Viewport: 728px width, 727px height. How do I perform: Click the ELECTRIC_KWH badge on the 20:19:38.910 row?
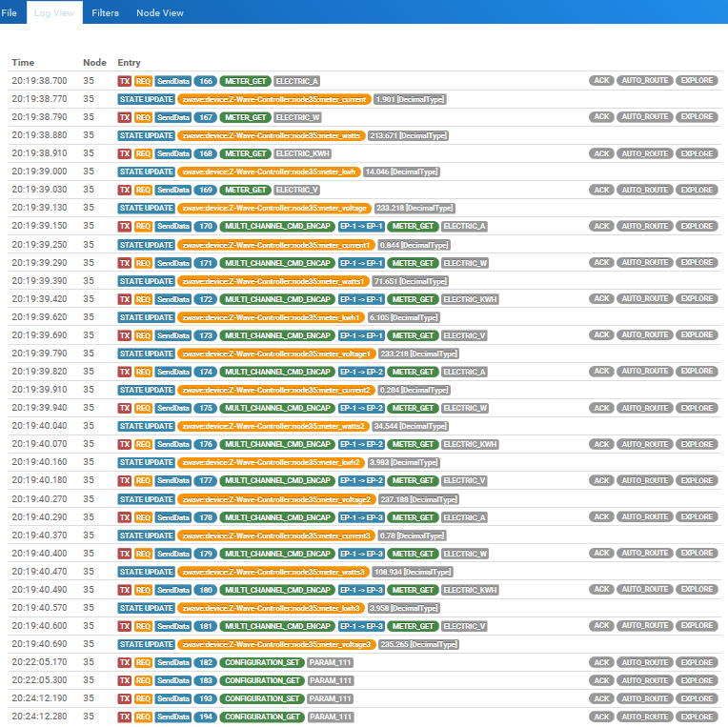pyautogui.click(x=298, y=153)
